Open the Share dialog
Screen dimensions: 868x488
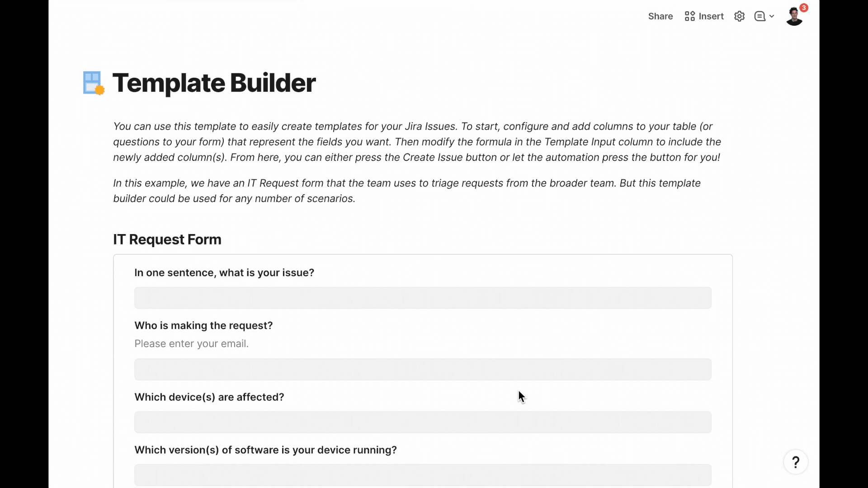point(660,16)
